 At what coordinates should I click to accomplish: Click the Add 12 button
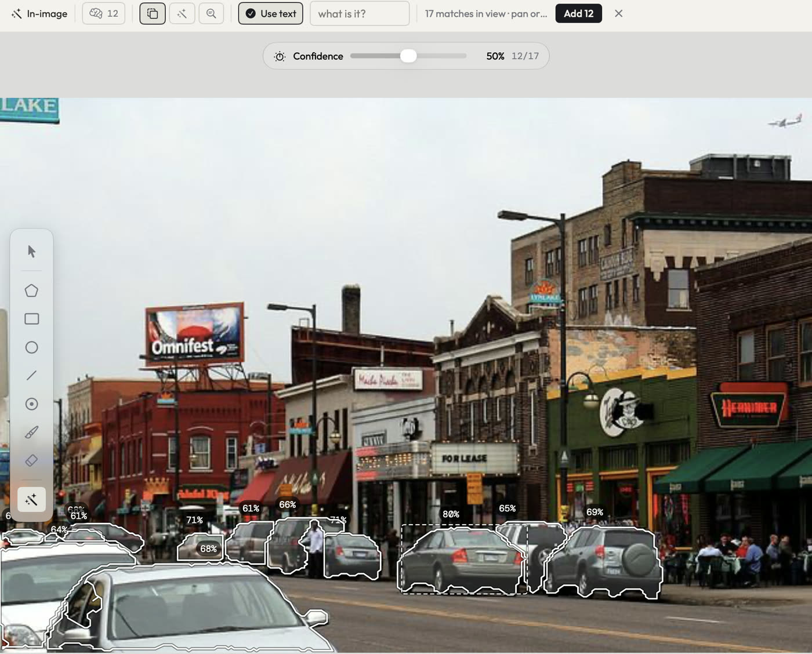578,13
